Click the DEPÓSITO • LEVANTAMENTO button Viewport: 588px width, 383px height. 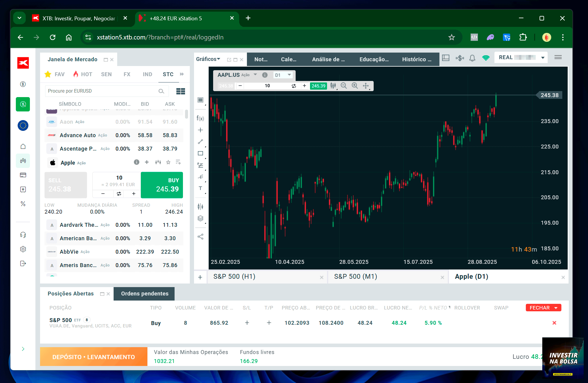pos(94,357)
